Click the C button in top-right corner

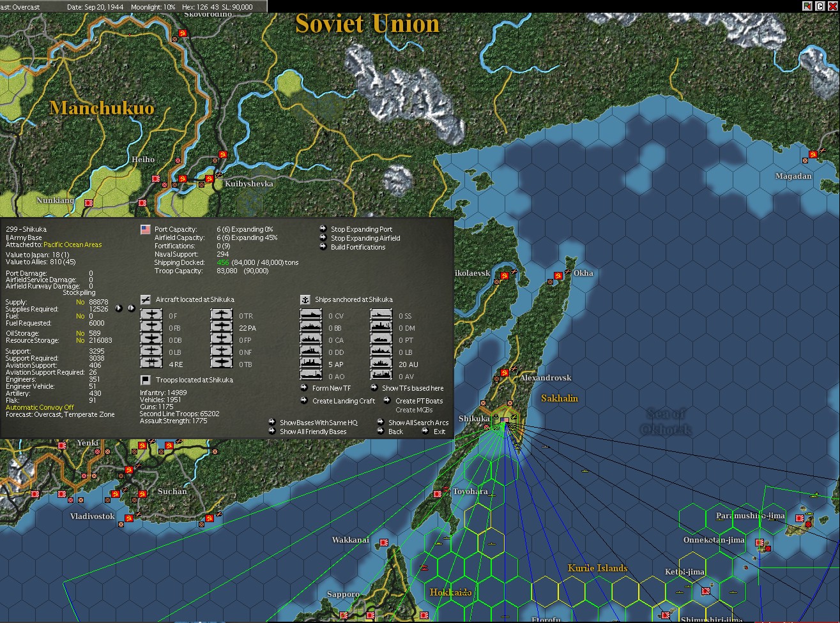(x=819, y=6)
